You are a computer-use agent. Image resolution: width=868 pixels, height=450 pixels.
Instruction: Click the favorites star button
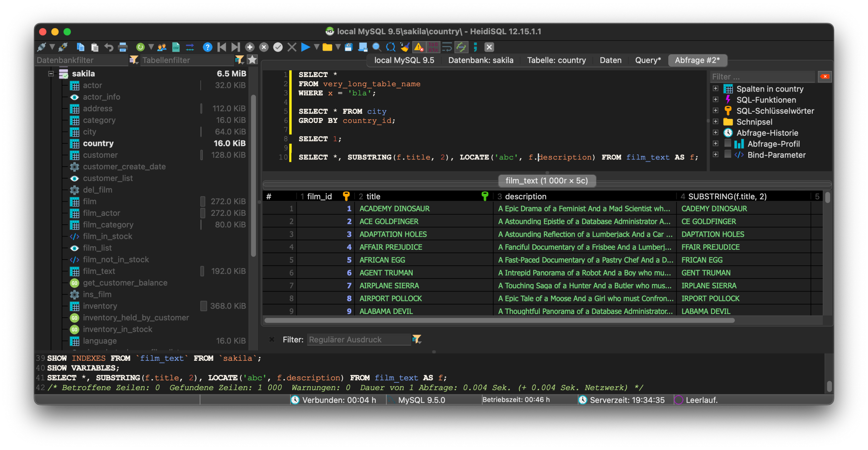tap(252, 60)
